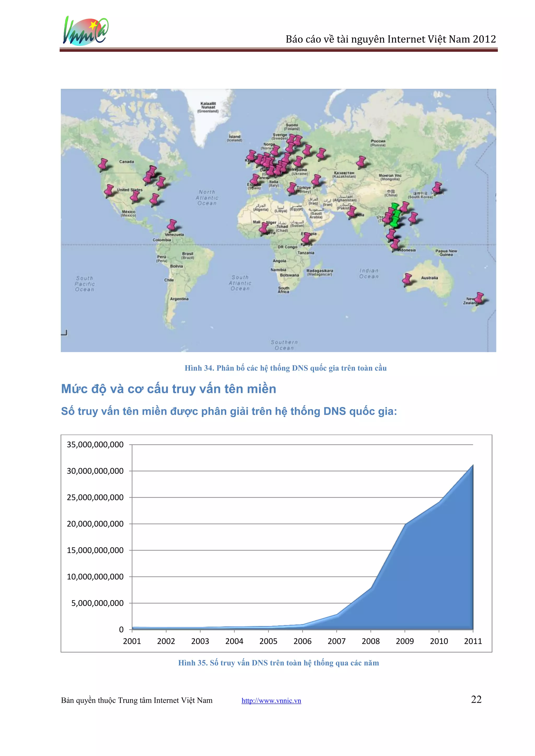Click the '2008' x-axis label
The height and width of the screenshot is (756, 535).
pos(371,641)
